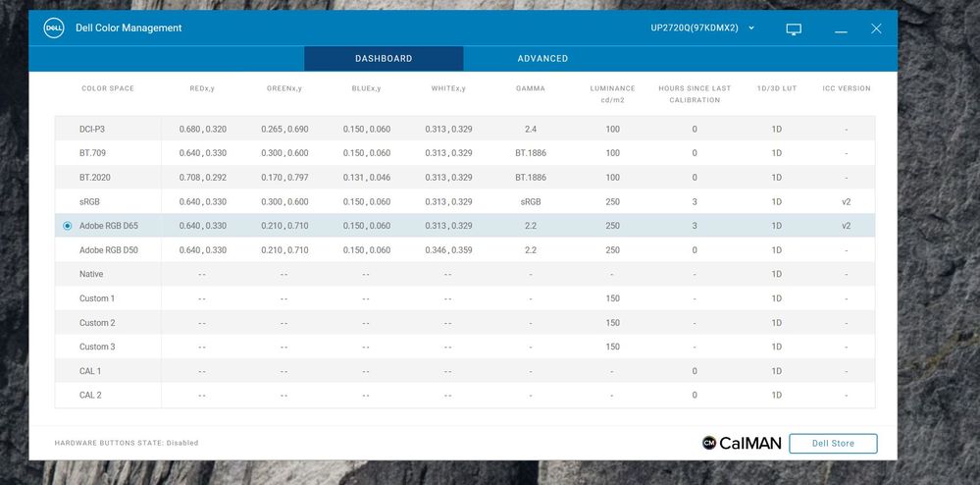Click sRGB hours since calibration value 3
980x485 pixels.
(x=695, y=201)
